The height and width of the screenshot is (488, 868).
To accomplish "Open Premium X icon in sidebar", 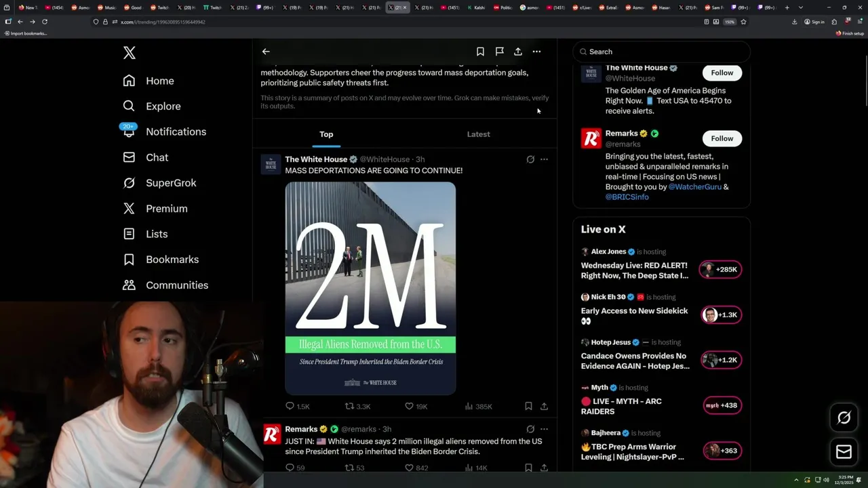I will (x=129, y=209).
